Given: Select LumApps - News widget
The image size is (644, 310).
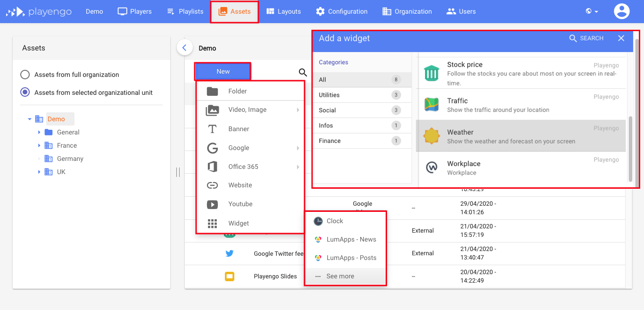Looking at the screenshot, I should [x=345, y=239].
